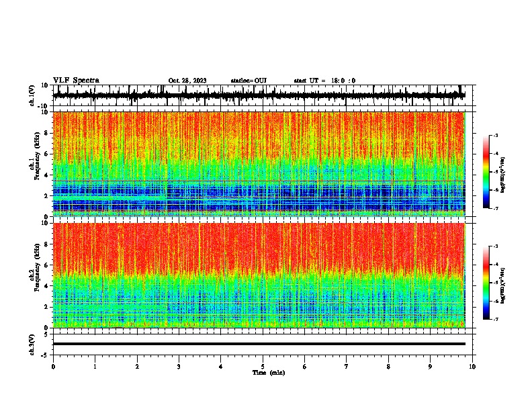The height and width of the screenshot is (411, 532).
Task: Click the flat black ch.3(V) trace line
Action: point(259,344)
